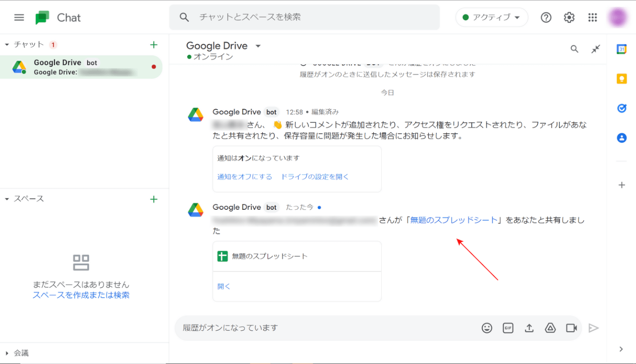
Task: Open Google Tasks side panel
Action: (x=621, y=108)
